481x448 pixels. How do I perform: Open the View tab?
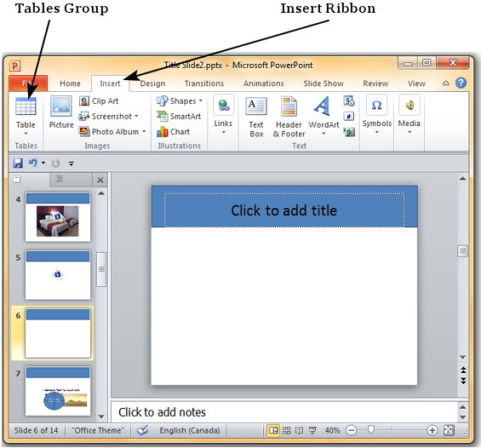pyautogui.click(x=416, y=83)
